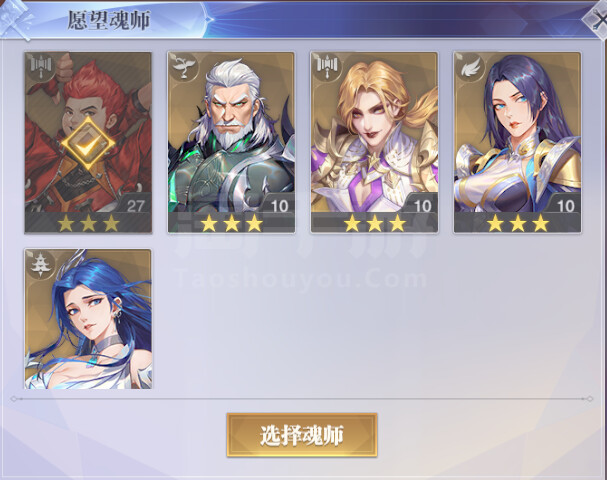Image resolution: width=607 pixels, height=480 pixels.
Task: Click the 10 level badge on purple-haired card
Action: (566, 205)
